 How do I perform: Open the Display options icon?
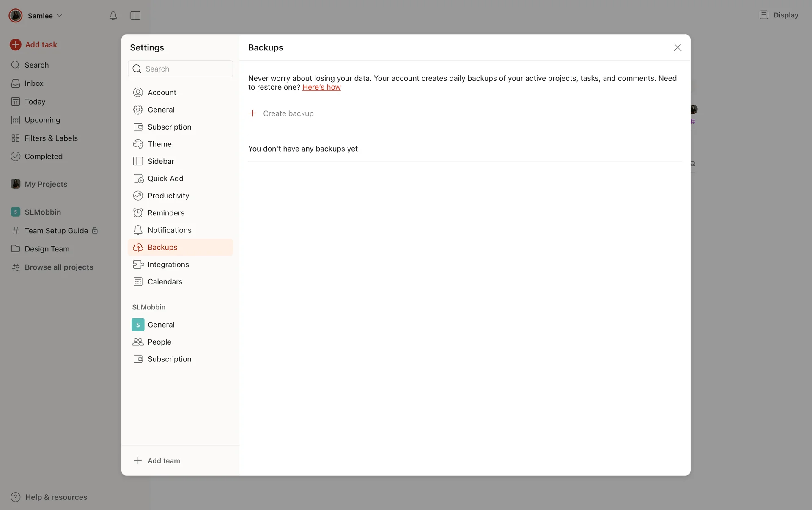764,15
